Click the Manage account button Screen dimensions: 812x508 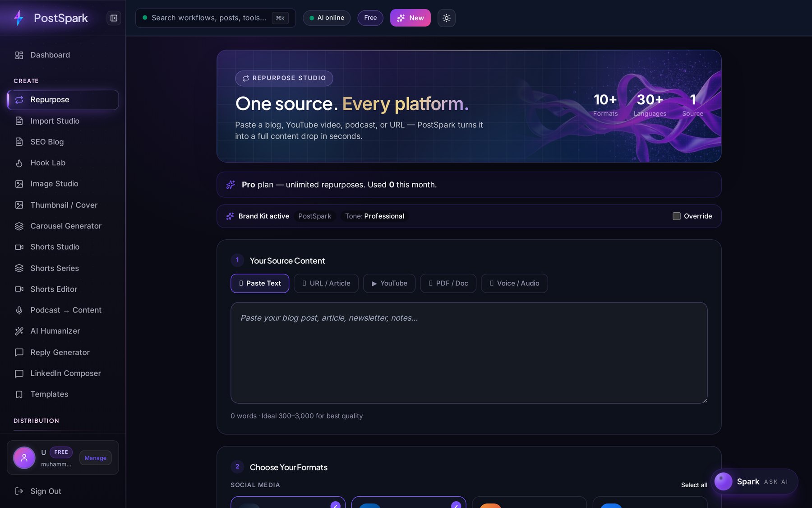(x=96, y=458)
